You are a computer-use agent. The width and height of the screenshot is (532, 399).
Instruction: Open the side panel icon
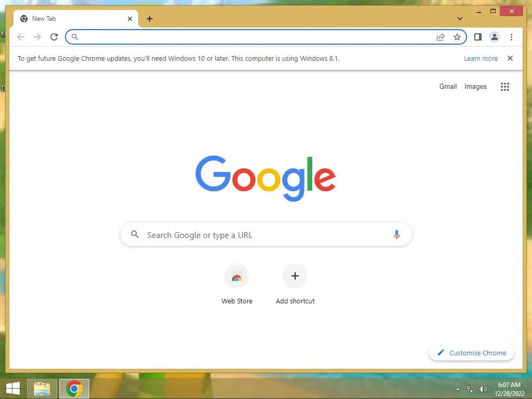[478, 37]
